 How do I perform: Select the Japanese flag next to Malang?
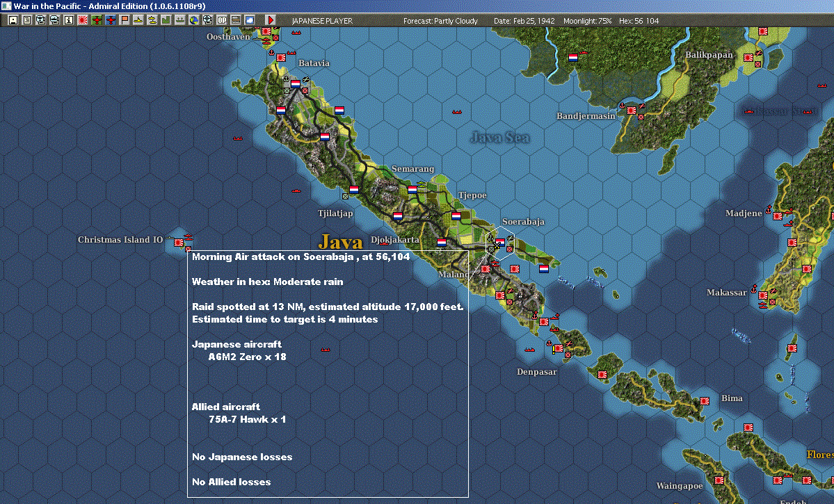(486, 269)
